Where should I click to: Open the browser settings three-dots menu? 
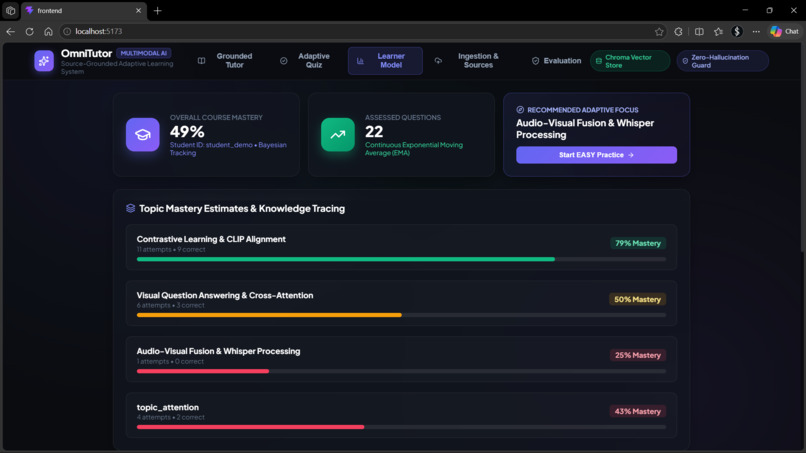pyautogui.click(x=756, y=31)
